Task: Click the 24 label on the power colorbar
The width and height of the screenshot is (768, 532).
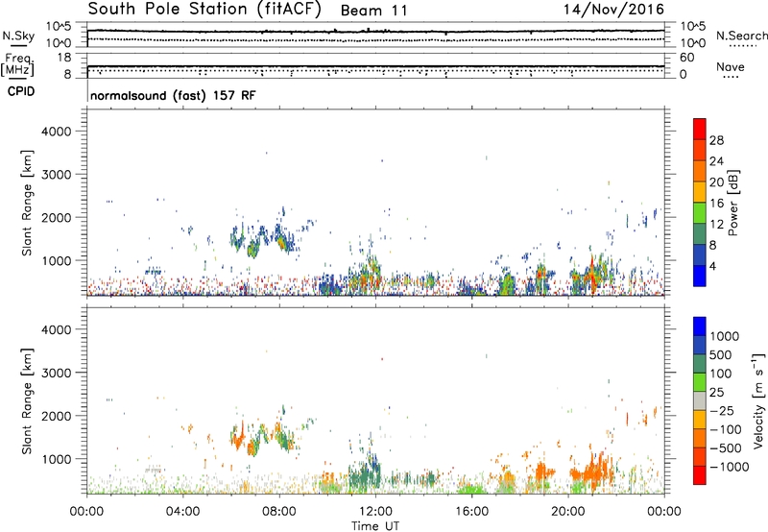Action: [x=716, y=161]
